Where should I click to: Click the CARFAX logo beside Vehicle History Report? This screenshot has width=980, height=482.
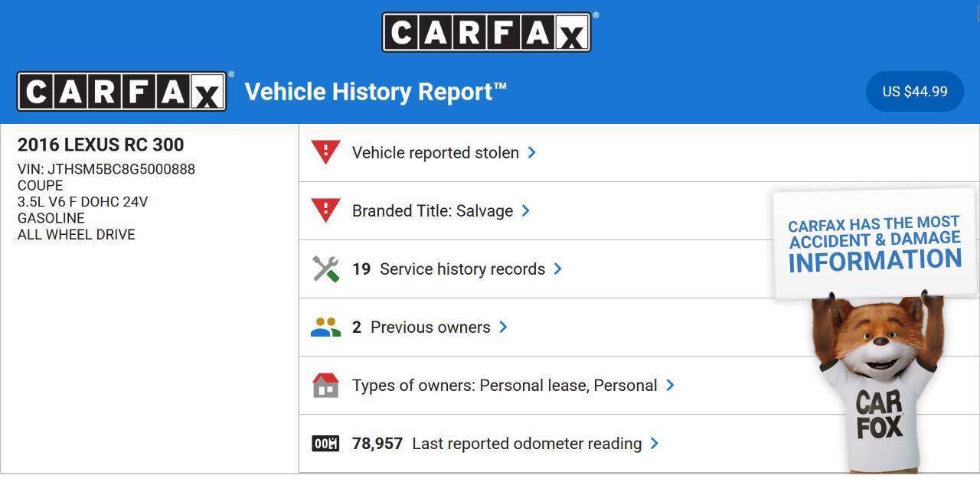coord(122,92)
